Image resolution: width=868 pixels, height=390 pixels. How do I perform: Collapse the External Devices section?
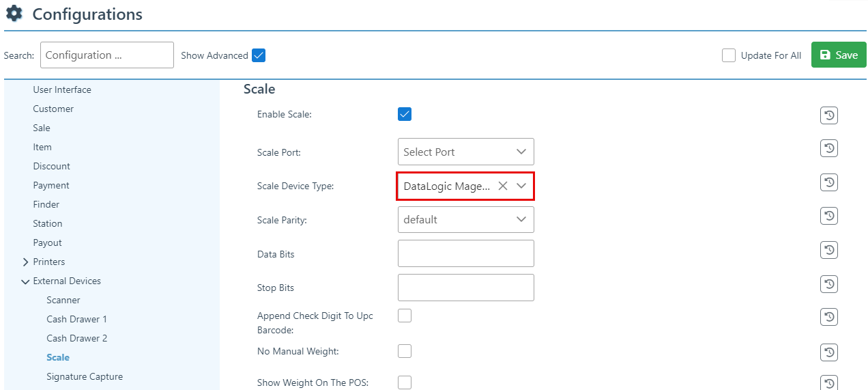click(x=26, y=281)
